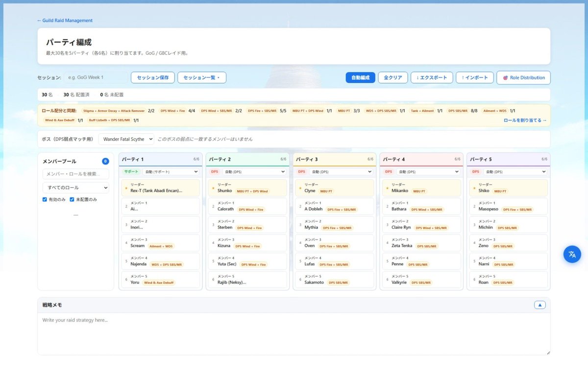588x385 pixels.
Task: Select member Penne in パーティ 4
Action: click(422, 262)
